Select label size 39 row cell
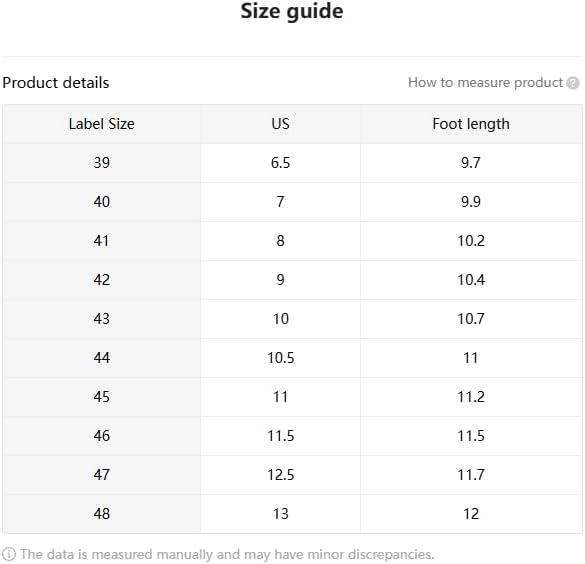The width and height of the screenshot is (585, 564). click(x=101, y=163)
